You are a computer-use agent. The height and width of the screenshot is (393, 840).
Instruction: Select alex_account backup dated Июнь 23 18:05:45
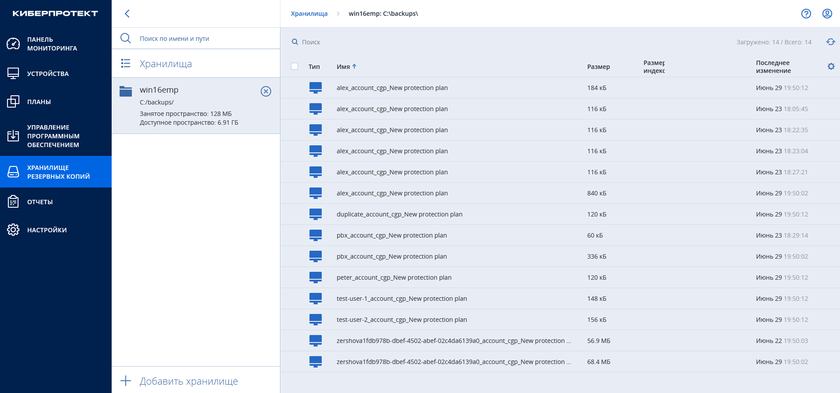pyautogui.click(x=560, y=109)
